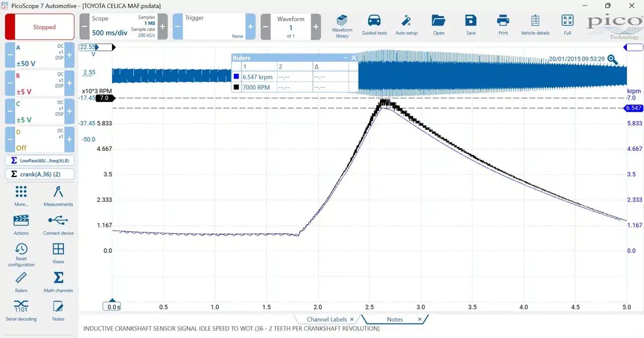Image resolution: width=644 pixels, height=338 pixels.
Task: Open Guided tests
Action: tap(374, 26)
